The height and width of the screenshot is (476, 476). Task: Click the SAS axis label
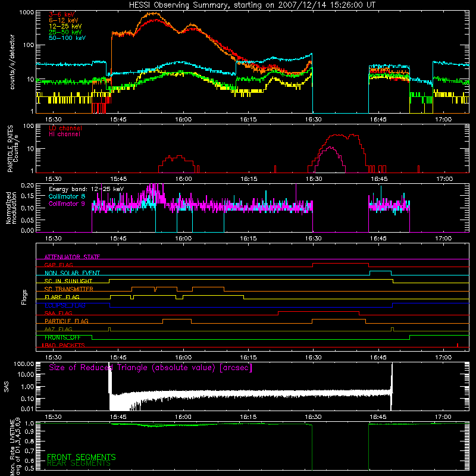coord(7,387)
